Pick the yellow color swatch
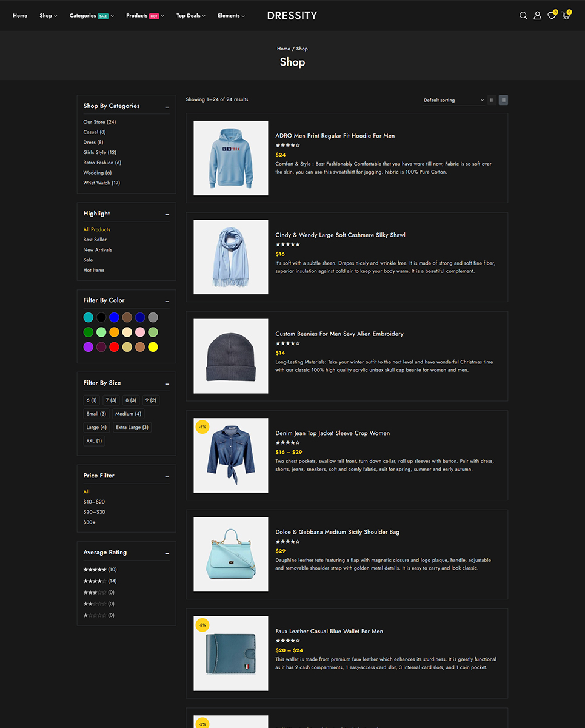This screenshot has width=585, height=728. coord(153,347)
